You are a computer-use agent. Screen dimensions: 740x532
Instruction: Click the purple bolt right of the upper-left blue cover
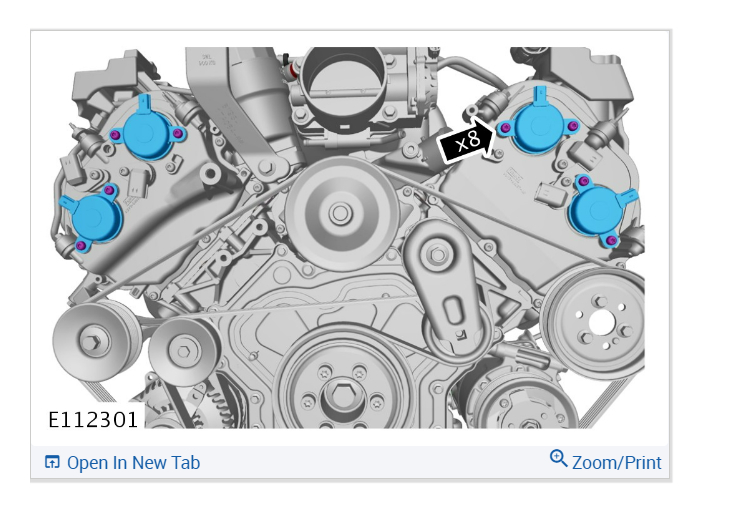pyautogui.click(x=177, y=134)
